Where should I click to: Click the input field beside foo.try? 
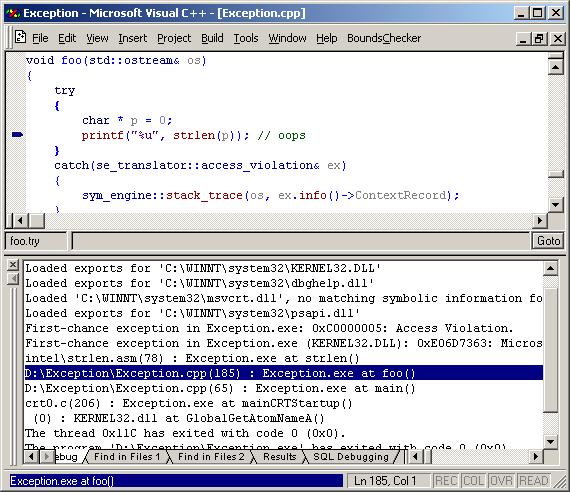point(300,241)
